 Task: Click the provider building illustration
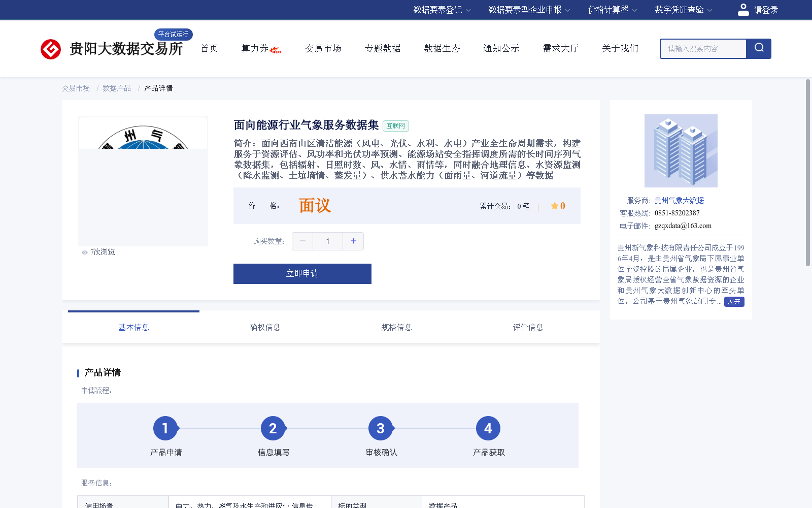click(x=681, y=151)
